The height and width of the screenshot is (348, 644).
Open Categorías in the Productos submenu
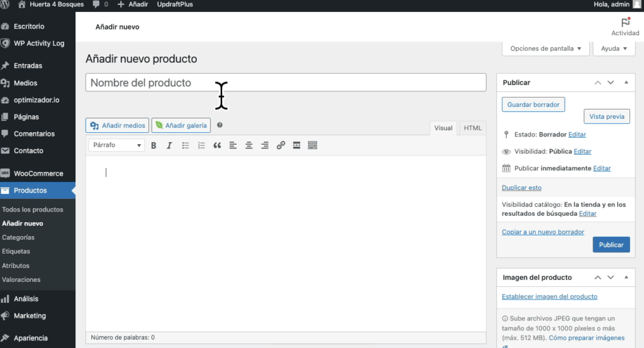click(18, 237)
